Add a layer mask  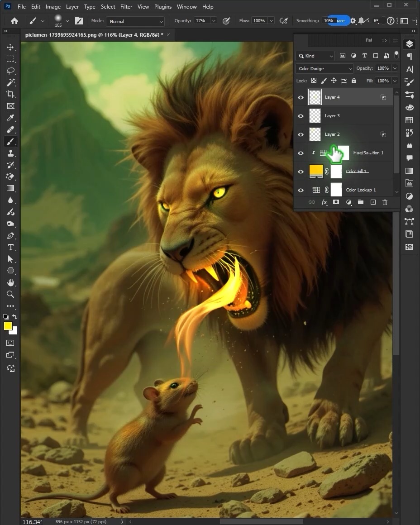[336, 202]
